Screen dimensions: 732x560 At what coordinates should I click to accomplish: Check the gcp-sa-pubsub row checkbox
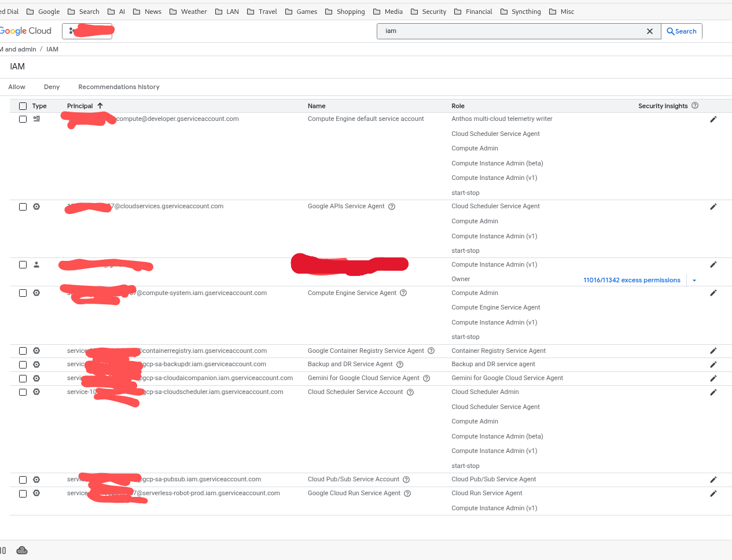point(23,480)
